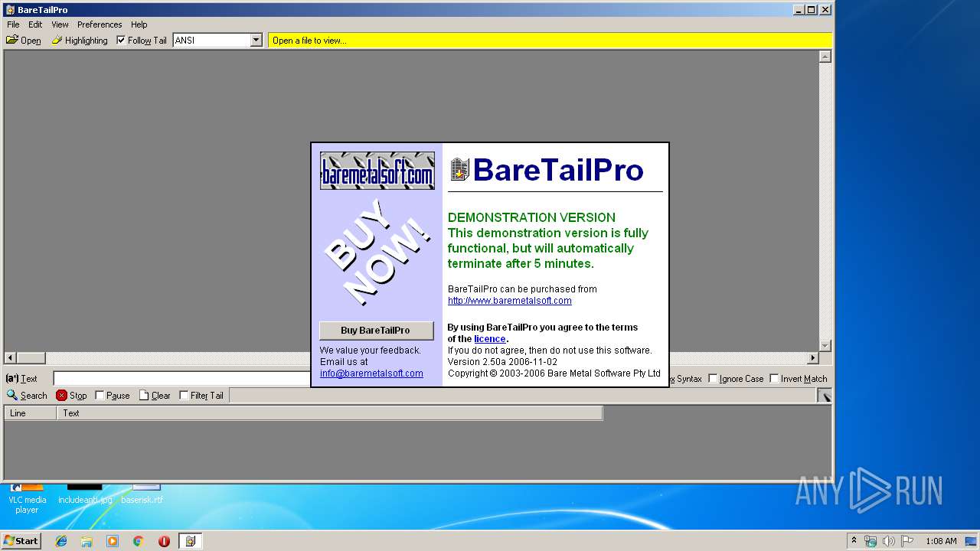Check the Invert Match option
The image size is (980, 551).
pos(774,379)
